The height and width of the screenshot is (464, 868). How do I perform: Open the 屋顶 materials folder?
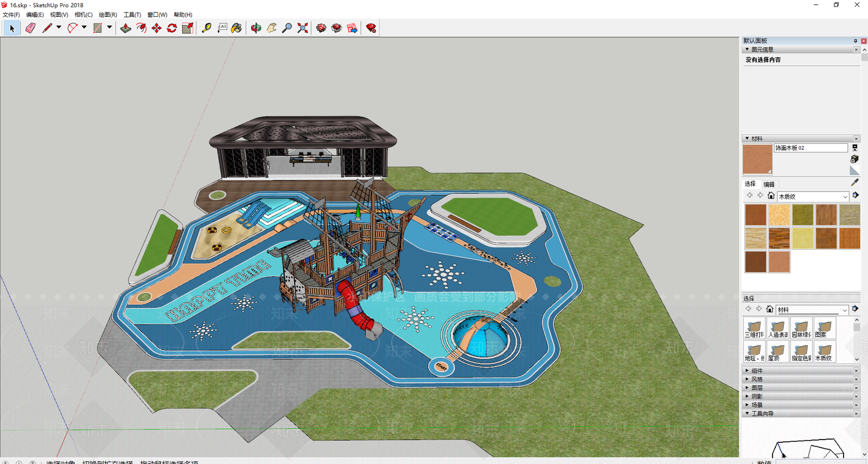point(777,351)
